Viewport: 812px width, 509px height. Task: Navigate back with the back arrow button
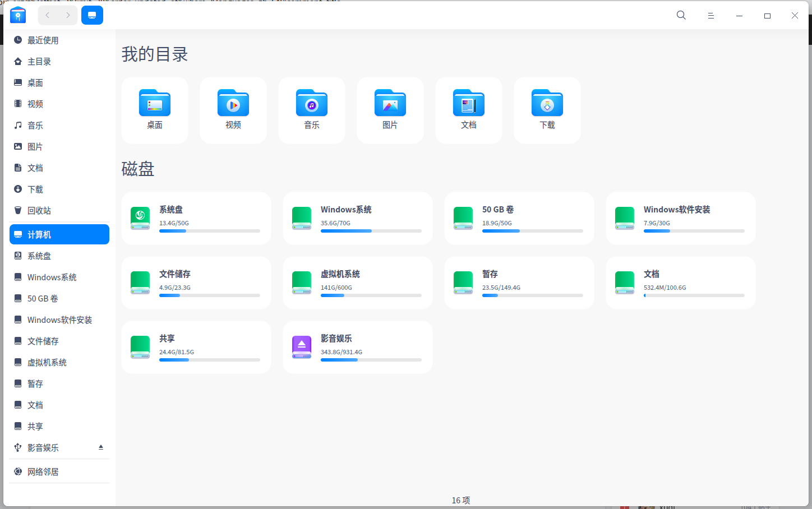click(x=47, y=15)
